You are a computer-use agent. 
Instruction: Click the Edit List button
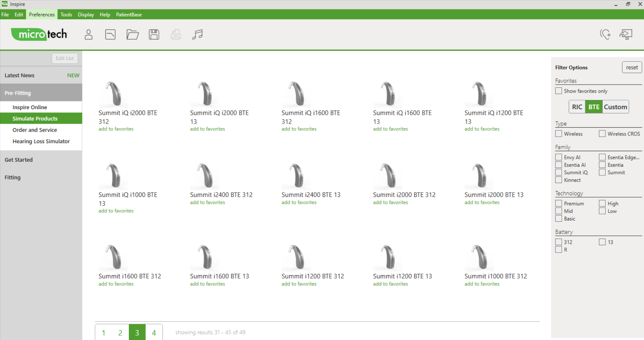(x=65, y=58)
